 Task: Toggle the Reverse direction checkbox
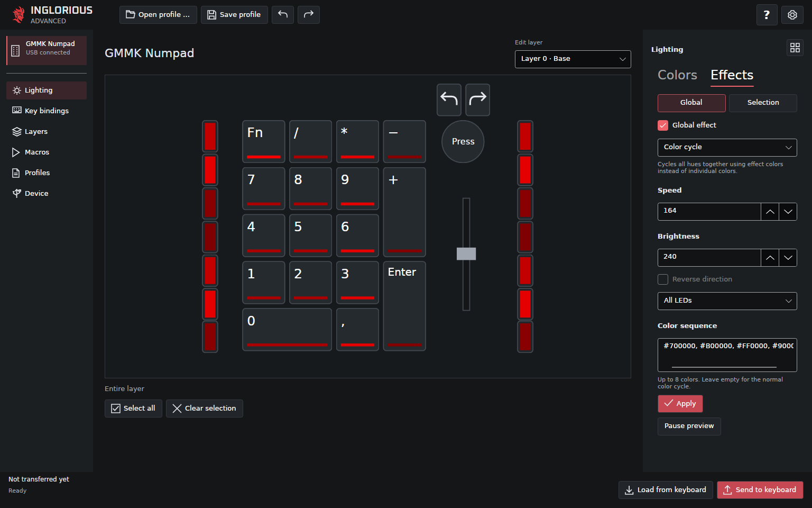coord(663,279)
